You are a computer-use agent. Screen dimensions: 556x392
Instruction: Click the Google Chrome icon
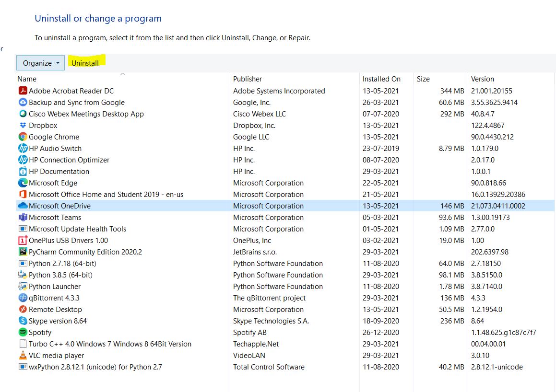tap(23, 137)
